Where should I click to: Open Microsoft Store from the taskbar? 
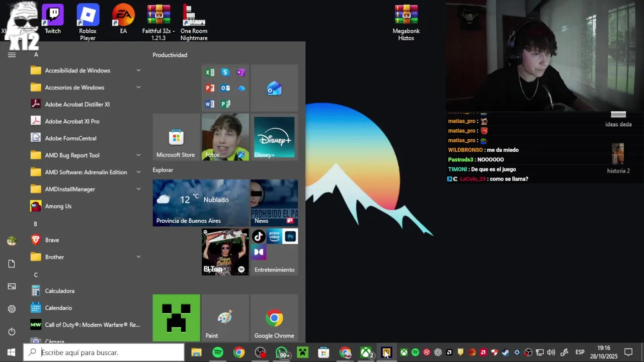pyautogui.click(x=324, y=352)
